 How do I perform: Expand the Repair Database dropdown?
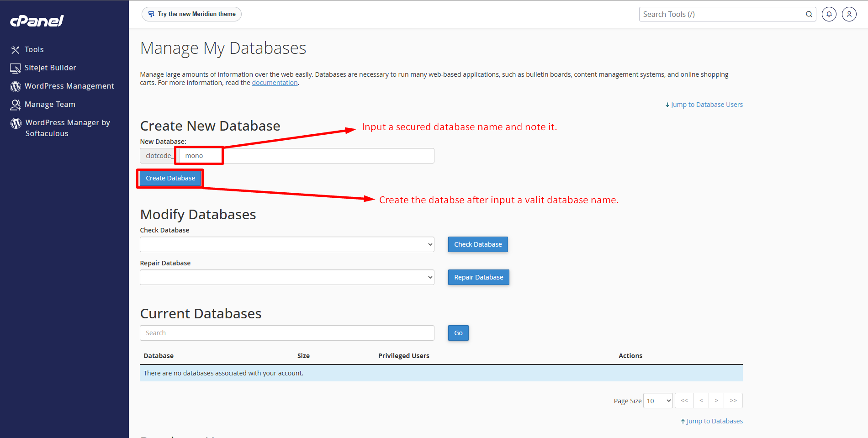tap(287, 277)
